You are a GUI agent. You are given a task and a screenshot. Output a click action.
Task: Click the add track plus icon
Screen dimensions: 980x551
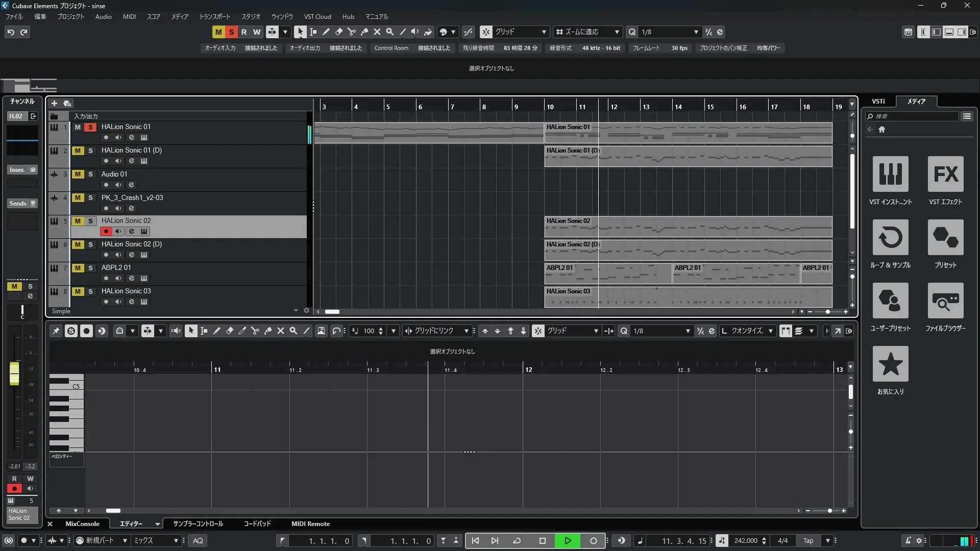coord(54,104)
